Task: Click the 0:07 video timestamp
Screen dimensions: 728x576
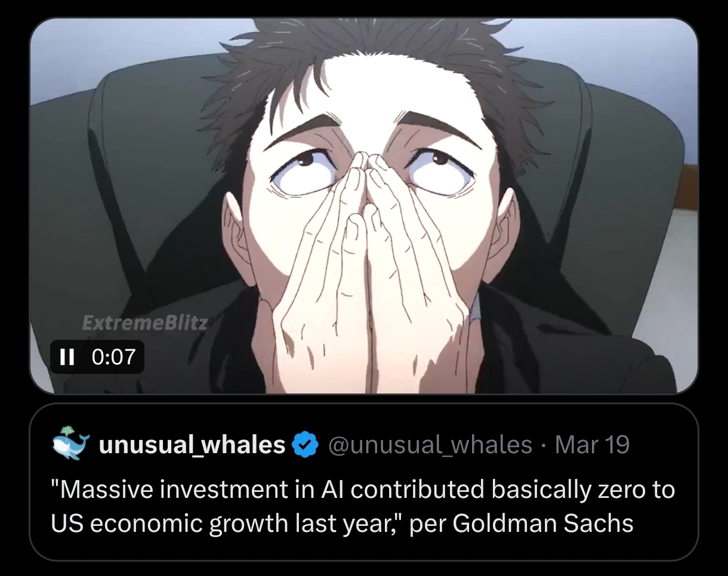Action: (114, 357)
